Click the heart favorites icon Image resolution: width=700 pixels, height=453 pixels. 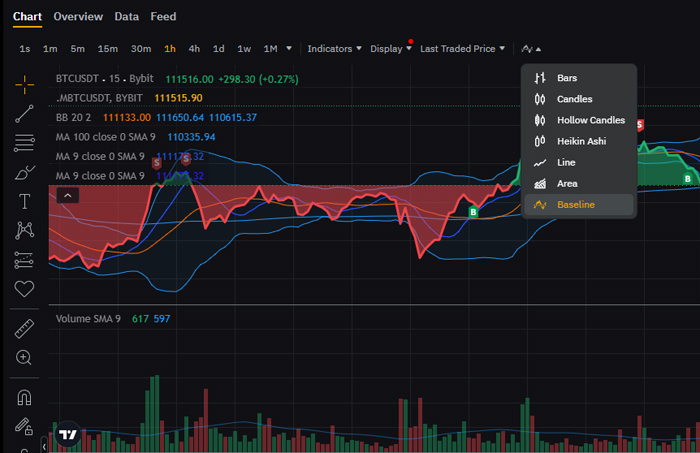click(x=24, y=289)
